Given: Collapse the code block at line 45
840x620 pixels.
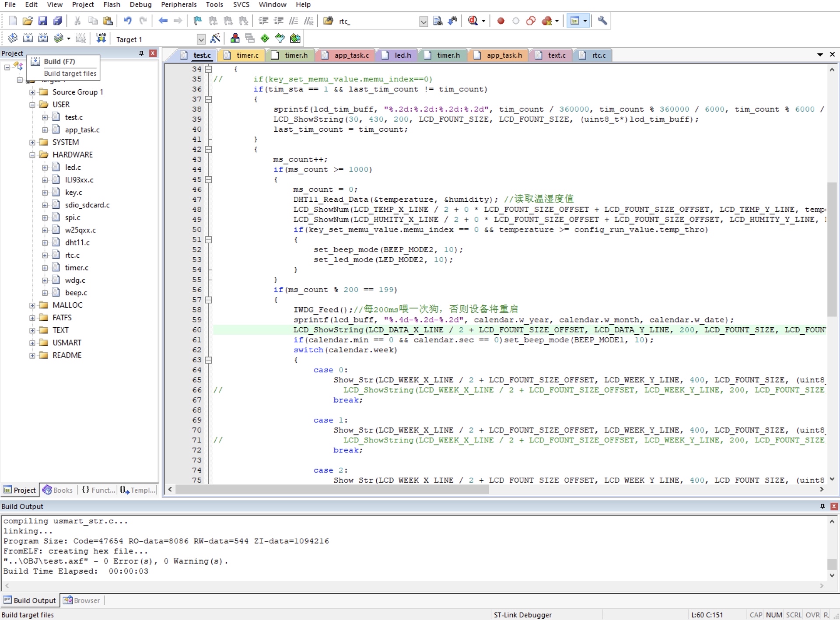Looking at the screenshot, I should click(x=209, y=179).
